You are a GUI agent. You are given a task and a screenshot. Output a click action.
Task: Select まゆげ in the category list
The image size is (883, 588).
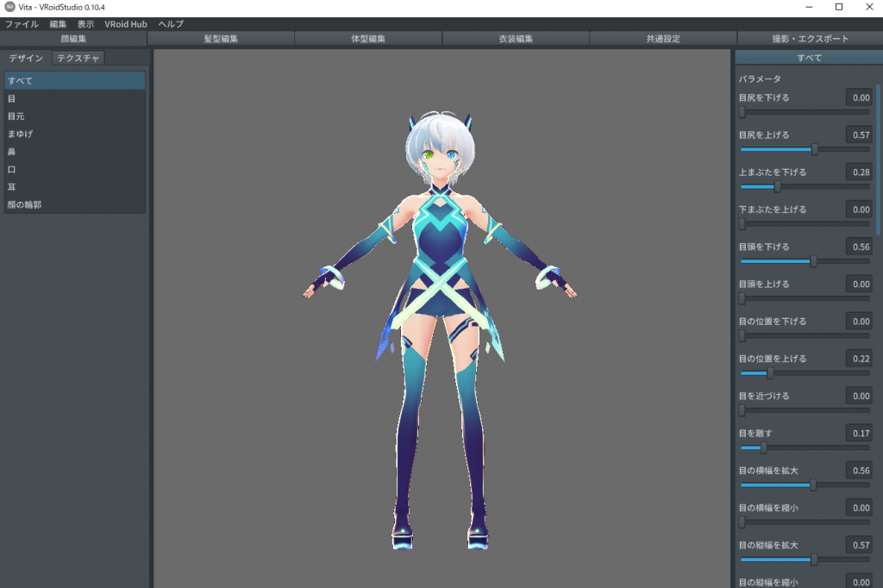(x=20, y=134)
